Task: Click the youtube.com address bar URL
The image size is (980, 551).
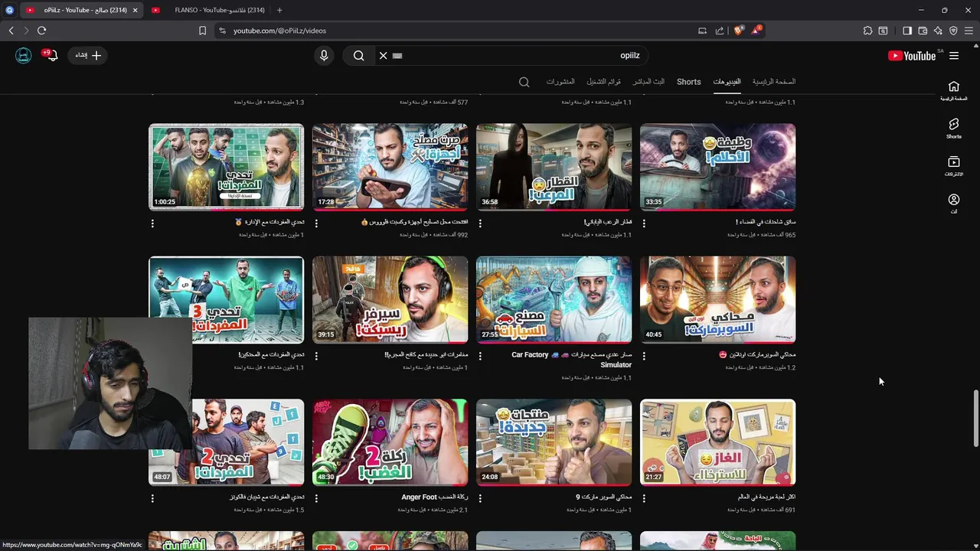Action: coord(279,31)
